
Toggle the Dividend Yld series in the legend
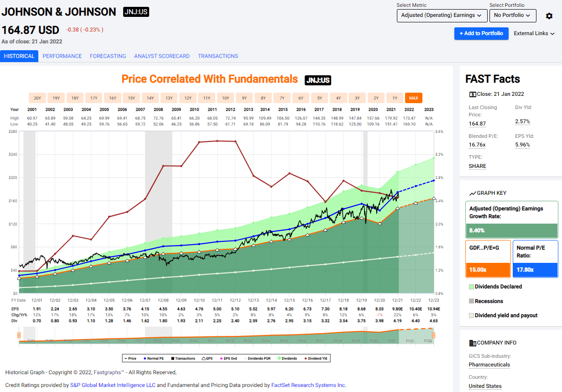305,358
